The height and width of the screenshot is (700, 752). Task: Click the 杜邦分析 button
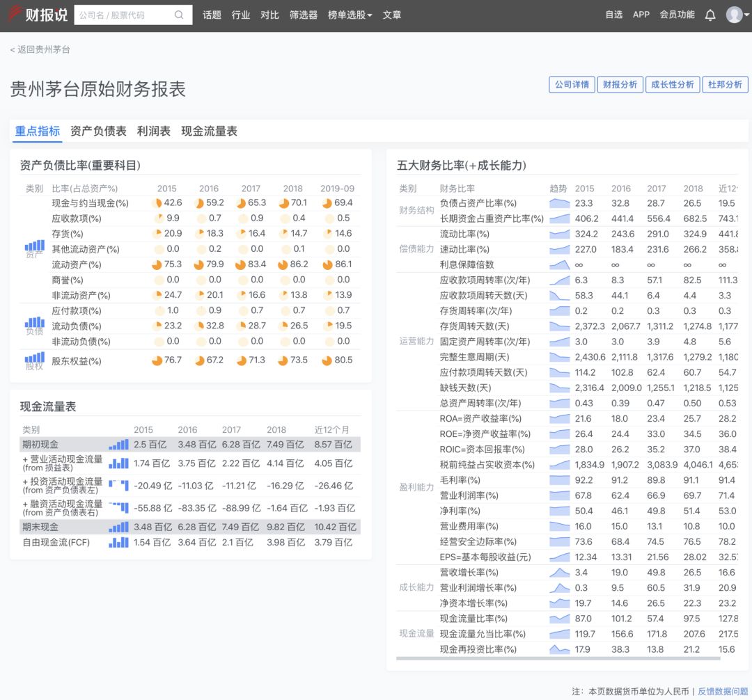click(725, 84)
